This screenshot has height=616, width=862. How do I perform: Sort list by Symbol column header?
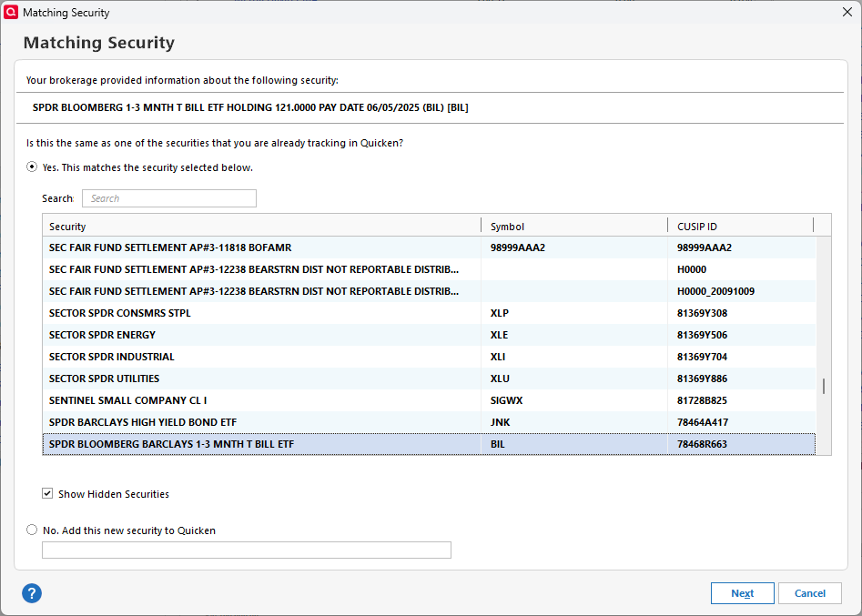[573, 226]
